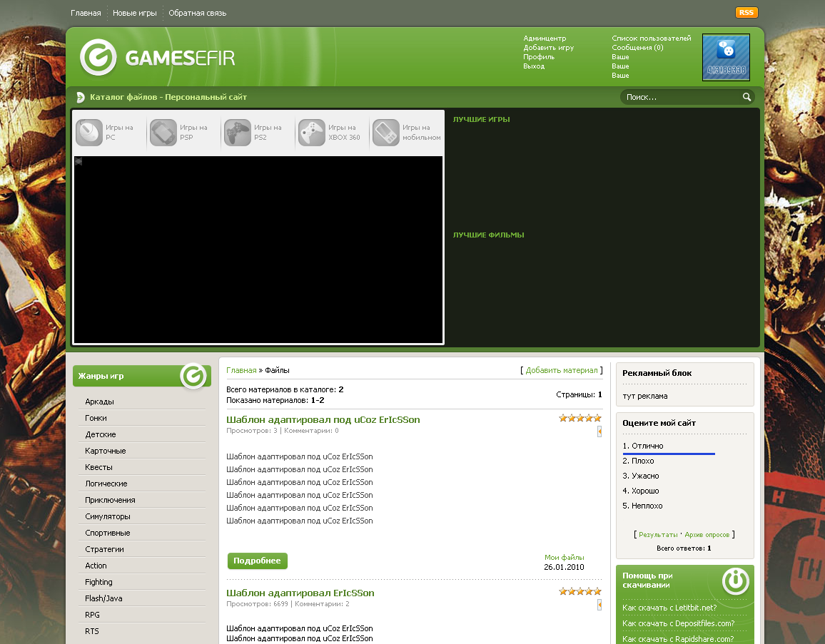
Task: Open the RSS feed icon
Action: point(746,12)
